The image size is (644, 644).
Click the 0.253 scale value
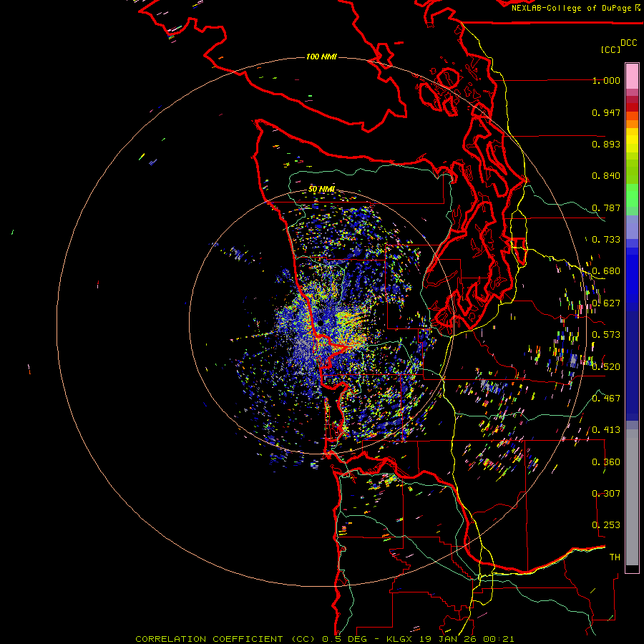pyautogui.click(x=606, y=525)
